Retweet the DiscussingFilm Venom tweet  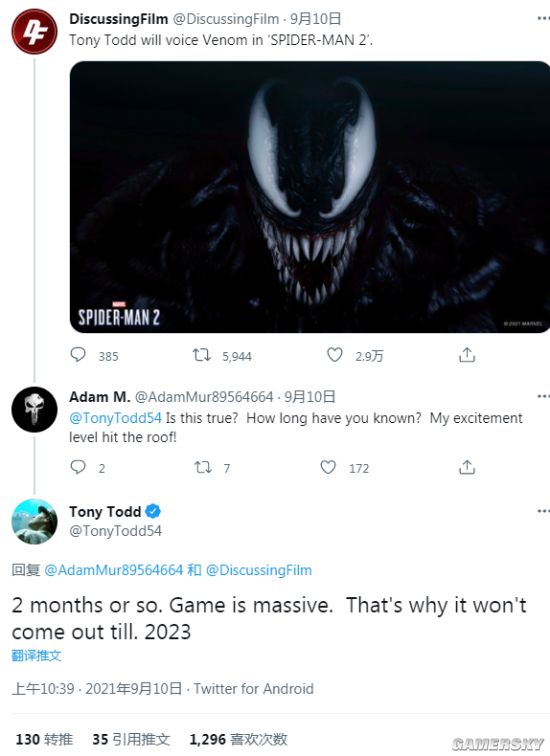(201, 355)
